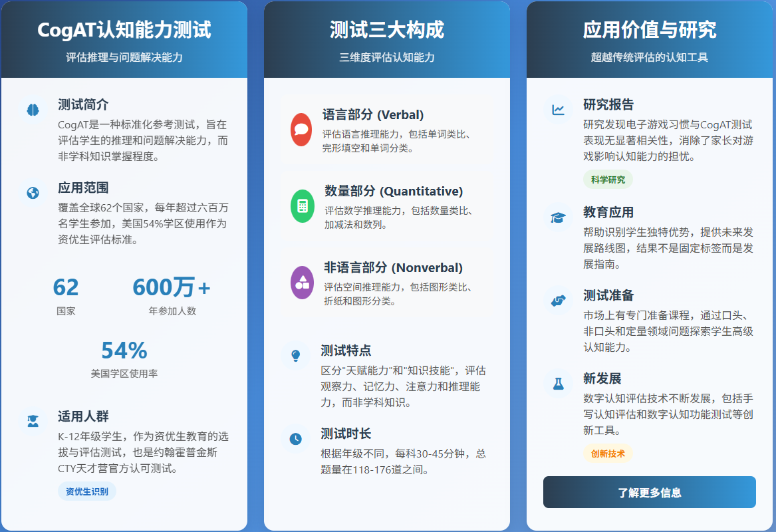Click the subtitle 评估推理与问题解决能力
Image resolution: width=776 pixels, height=532 pixels.
[x=124, y=57]
